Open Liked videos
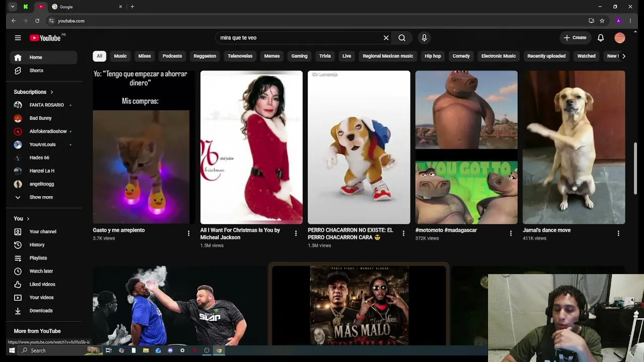The image size is (644, 362). [x=44, y=284]
